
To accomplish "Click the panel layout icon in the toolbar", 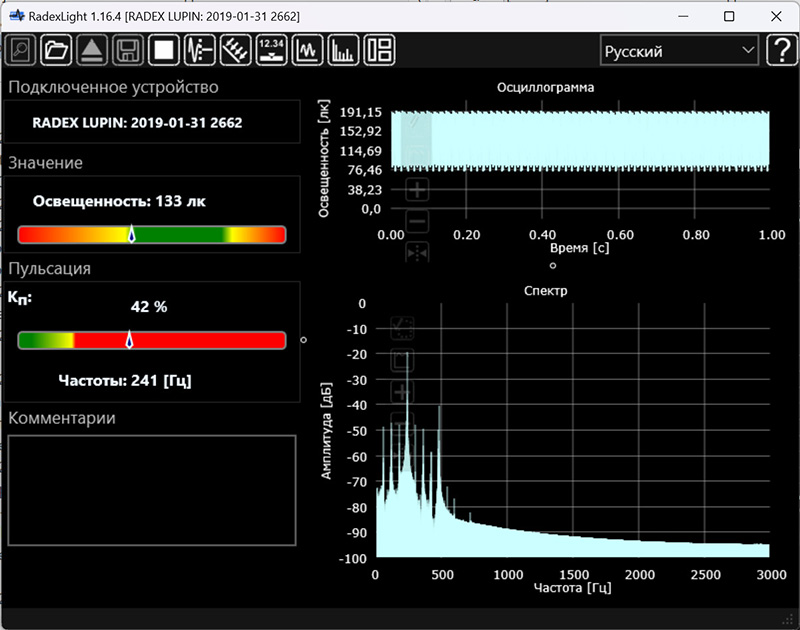I will tap(379, 50).
